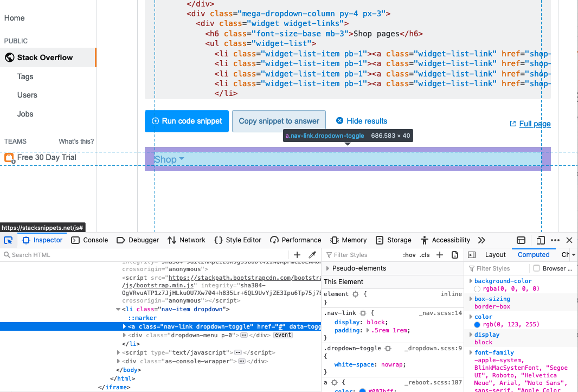The width and height of the screenshot is (578, 392).
Task: Expand color computed property
Action: (471, 317)
